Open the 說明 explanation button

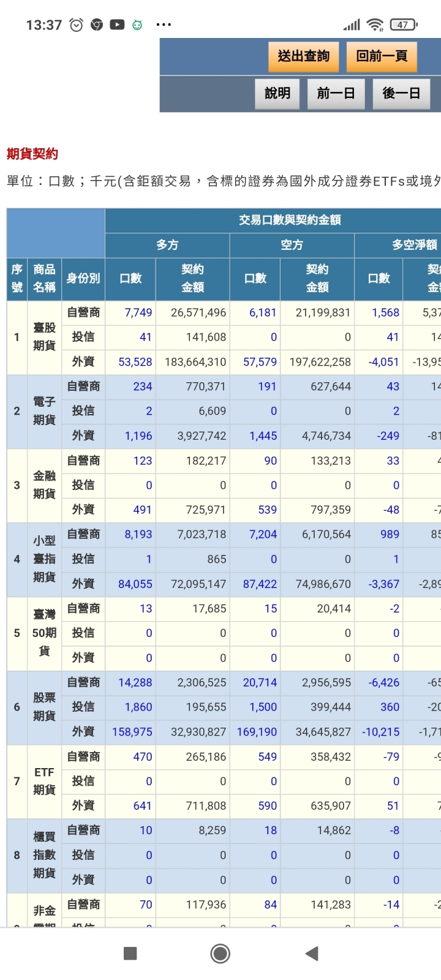(277, 94)
